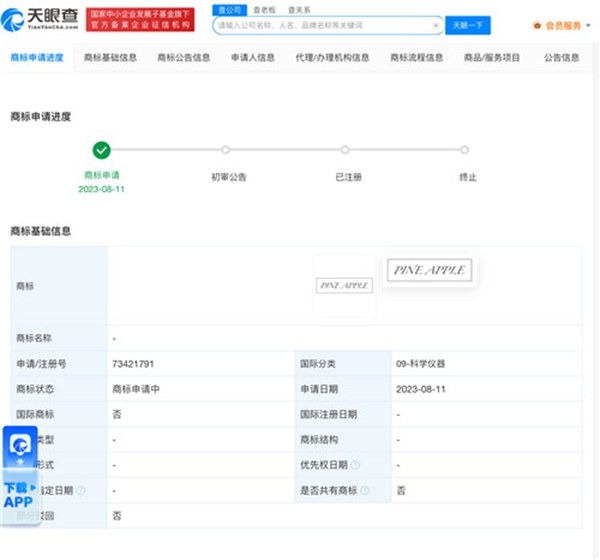Select the 查老板 search tab
The height and width of the screenshot is (560, 600).
(x=264, y=10)
